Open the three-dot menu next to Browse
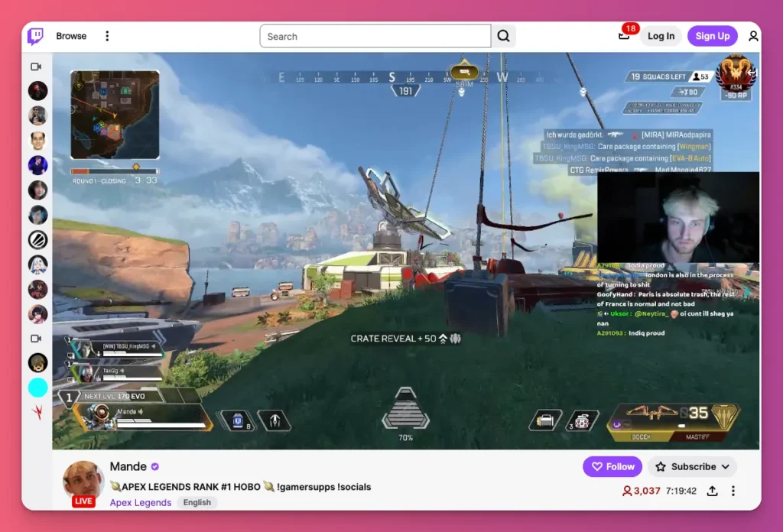The height and width of the screenshot is (532, 783). [107, 36]
